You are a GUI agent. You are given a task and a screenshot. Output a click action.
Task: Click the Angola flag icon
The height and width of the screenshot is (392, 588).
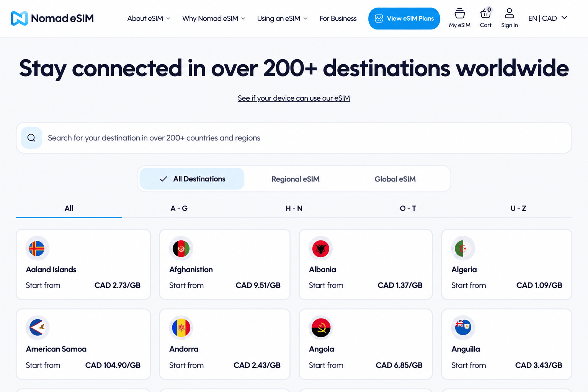click(321, 328)
